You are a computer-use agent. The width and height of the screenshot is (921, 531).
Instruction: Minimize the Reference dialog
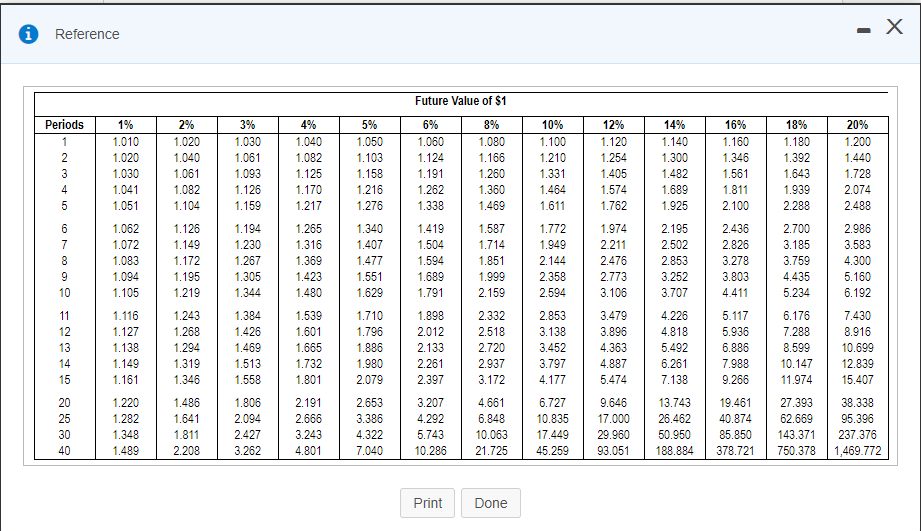click(x=863, y=31)
